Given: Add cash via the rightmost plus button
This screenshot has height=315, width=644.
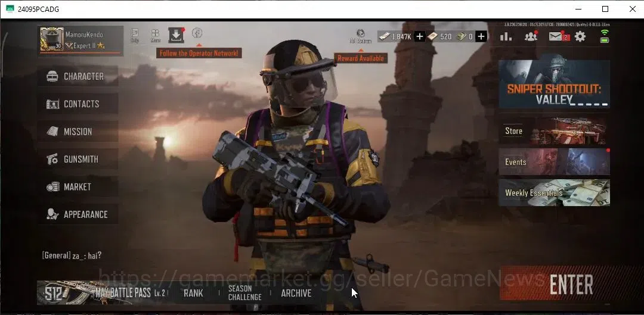Looking at the screenshot, I should 481,36.
